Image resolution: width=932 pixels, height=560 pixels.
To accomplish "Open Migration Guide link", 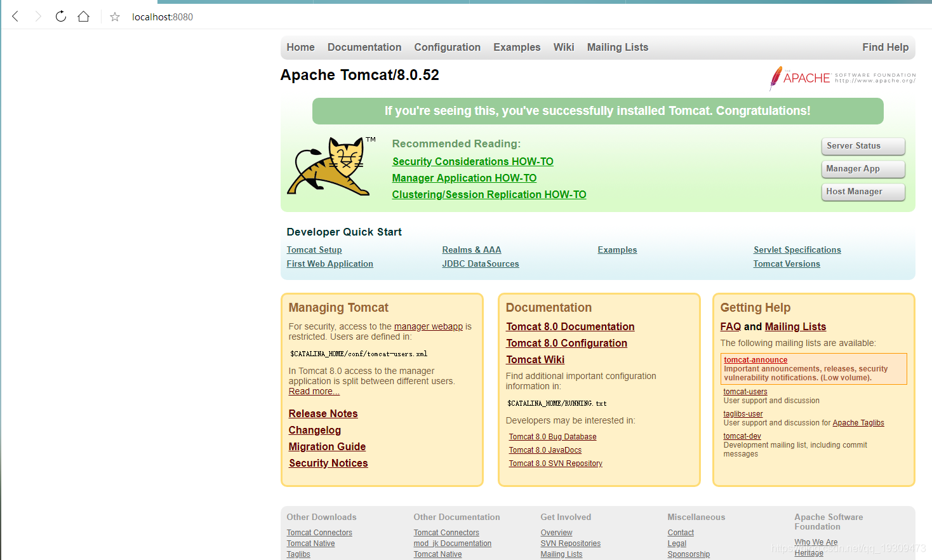I will (x=327, y=447).
